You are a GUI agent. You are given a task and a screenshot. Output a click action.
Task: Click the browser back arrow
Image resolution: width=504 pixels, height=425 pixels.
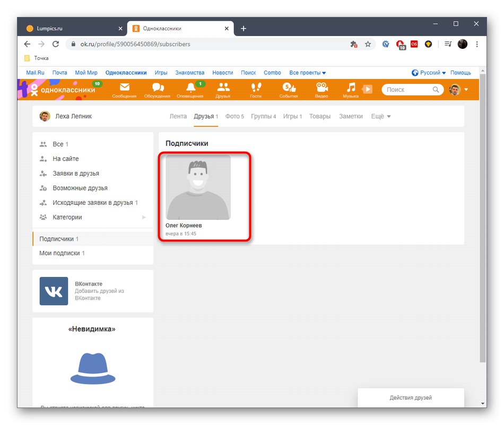(x=27, y=44)
